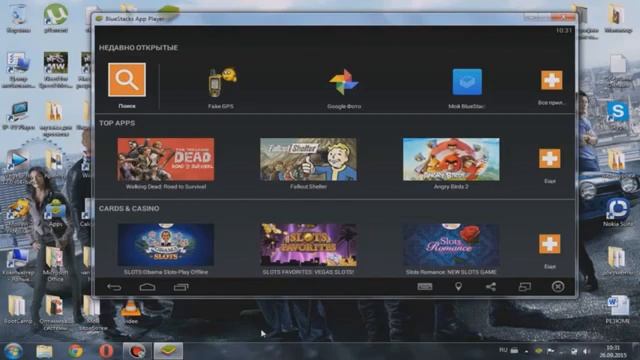
Task: Click the circled X exit icon
Action: (x=558, y=287)
